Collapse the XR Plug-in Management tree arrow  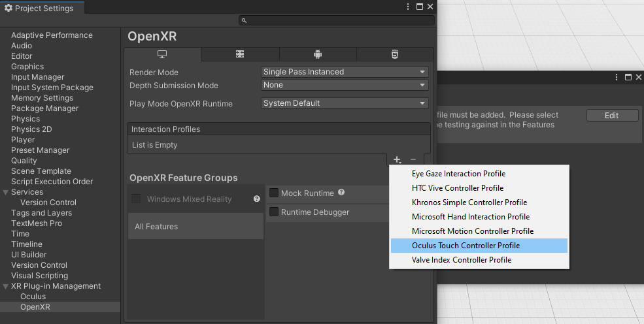(x=5, y=286)
